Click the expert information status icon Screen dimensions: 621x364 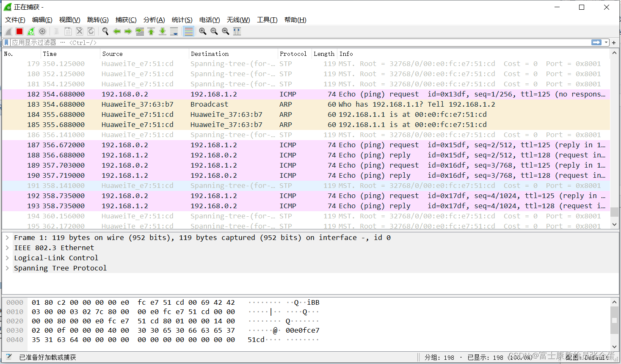pos(9,357)
